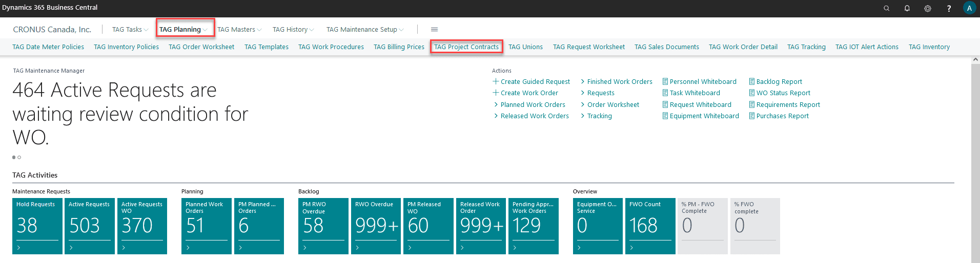Open the notifications bell icon
This screenshot has width=980, height=263.
tap(907, 8)
